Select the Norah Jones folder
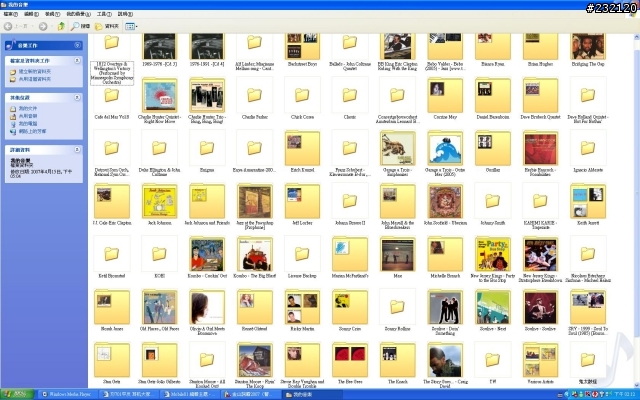The width and height of the screenshot is (640, 400). [112, 309]
